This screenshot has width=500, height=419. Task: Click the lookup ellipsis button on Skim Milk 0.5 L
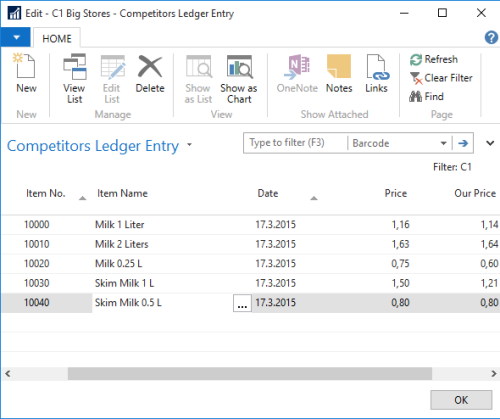click(242, 303)
